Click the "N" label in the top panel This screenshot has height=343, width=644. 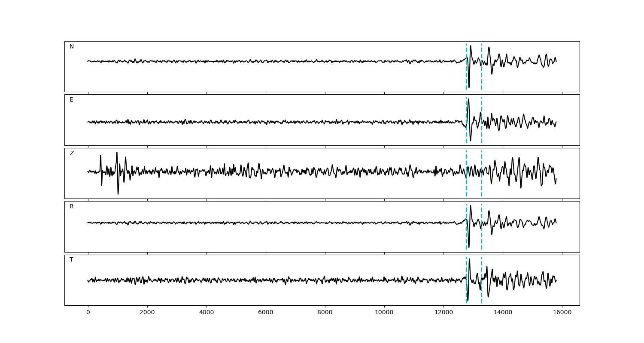tap(72, 47)
